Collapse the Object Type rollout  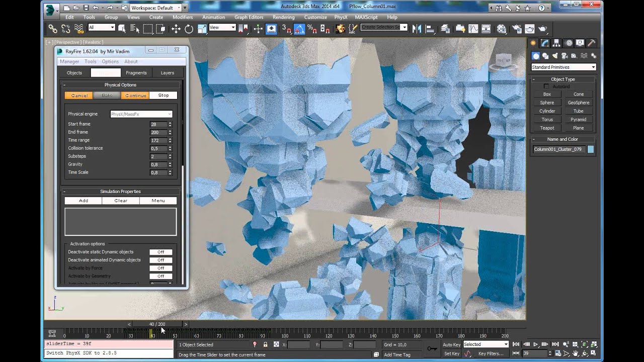point(563,79)
